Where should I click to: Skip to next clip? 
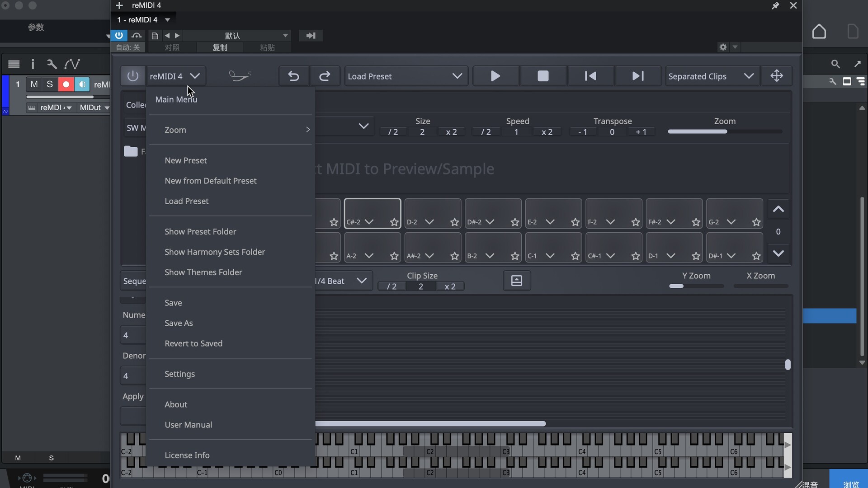(638, 76)
